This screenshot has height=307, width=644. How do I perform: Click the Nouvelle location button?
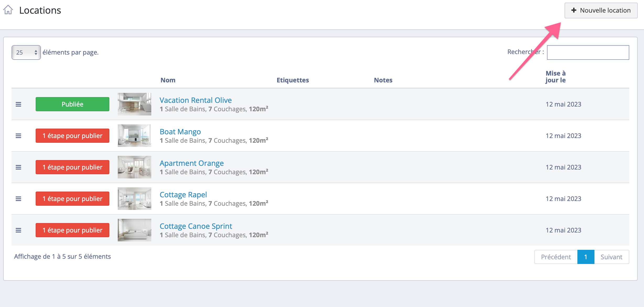(601, 10)
